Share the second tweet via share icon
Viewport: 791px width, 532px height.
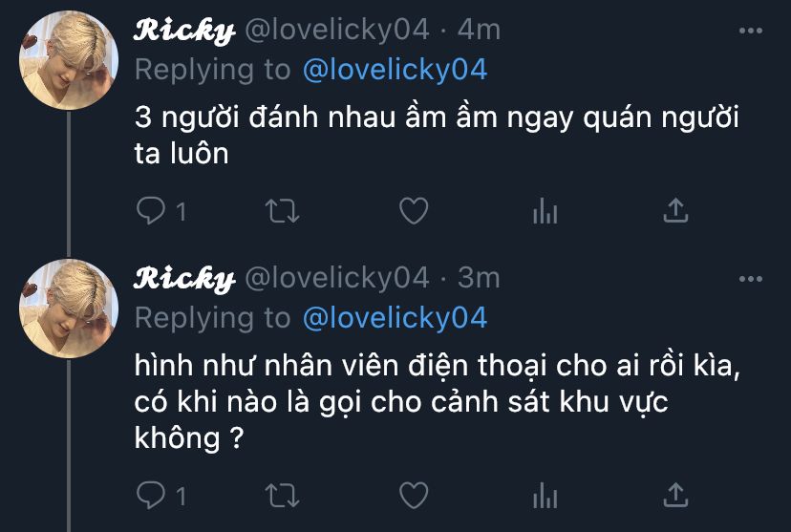tap(675, 495)
